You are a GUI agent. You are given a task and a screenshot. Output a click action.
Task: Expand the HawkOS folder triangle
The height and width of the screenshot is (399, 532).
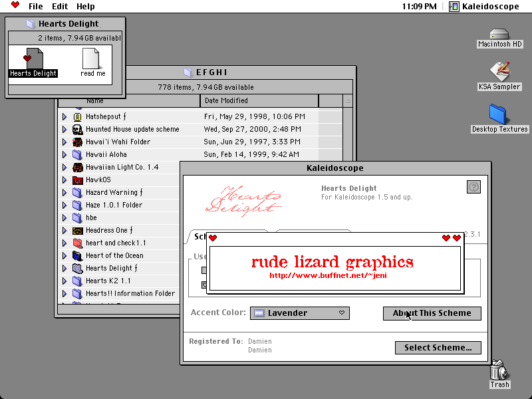[x=65, y=180]
